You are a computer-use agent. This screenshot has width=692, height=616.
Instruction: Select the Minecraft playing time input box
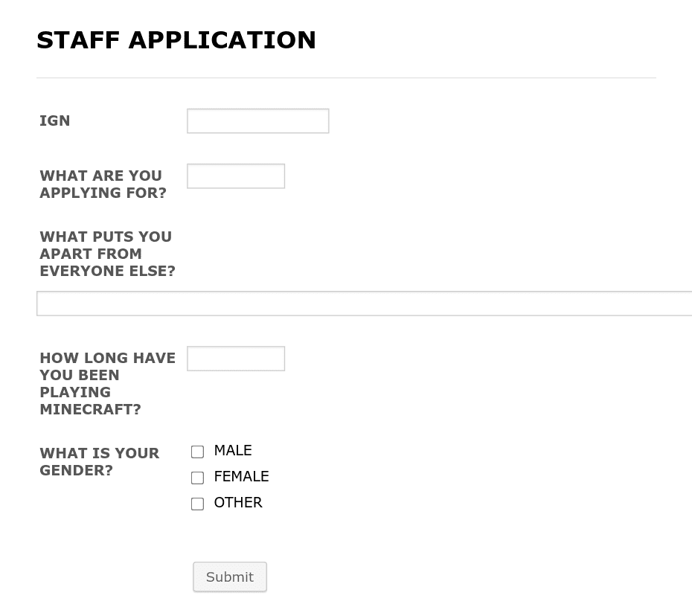[236, 359]
